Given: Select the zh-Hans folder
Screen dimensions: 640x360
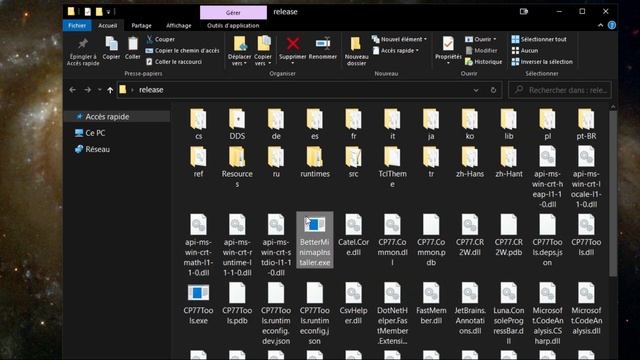Looking at the screenshot, I should tap(470, 162).
